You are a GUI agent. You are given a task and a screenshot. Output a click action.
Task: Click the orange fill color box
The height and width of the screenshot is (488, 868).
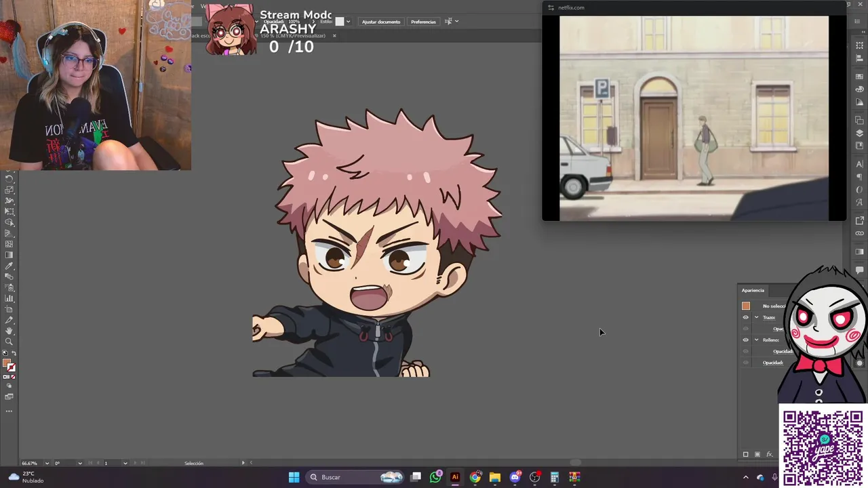[x=7, y=364]
